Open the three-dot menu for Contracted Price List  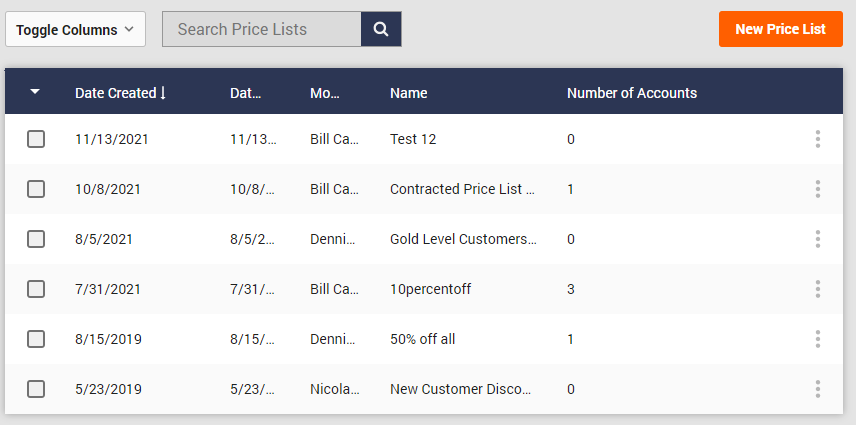pos(817,189)
